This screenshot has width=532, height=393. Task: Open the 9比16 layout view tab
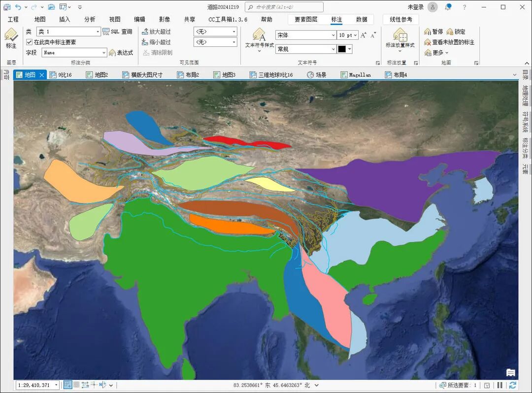coord(61,75)
